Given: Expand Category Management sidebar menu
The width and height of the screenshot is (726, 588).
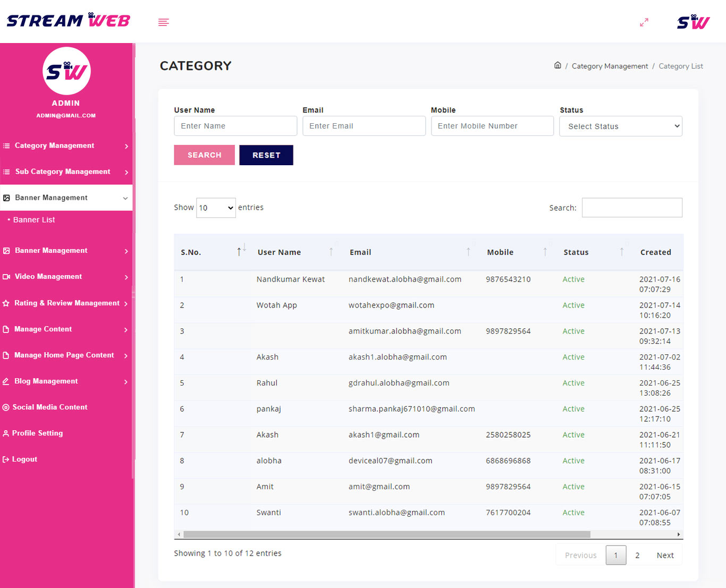Looking at the screenshot, I should point(66,146).
